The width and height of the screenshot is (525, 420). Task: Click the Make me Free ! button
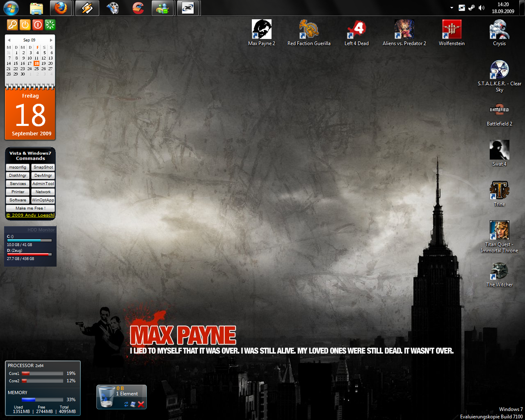pos(30,208)
